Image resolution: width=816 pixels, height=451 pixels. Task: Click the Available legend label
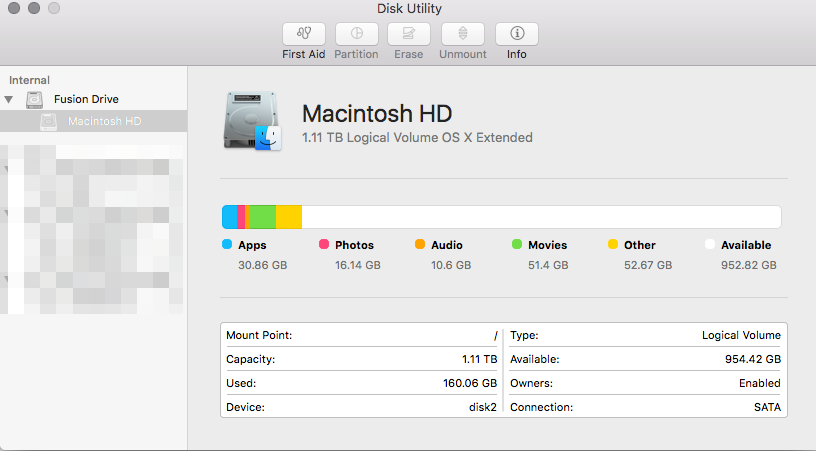(746, 245)
